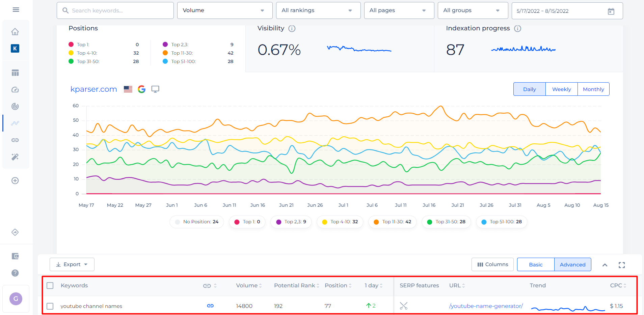644x315 pixels.
Task: Open the All pages dropdown
Action: (399, 10)
